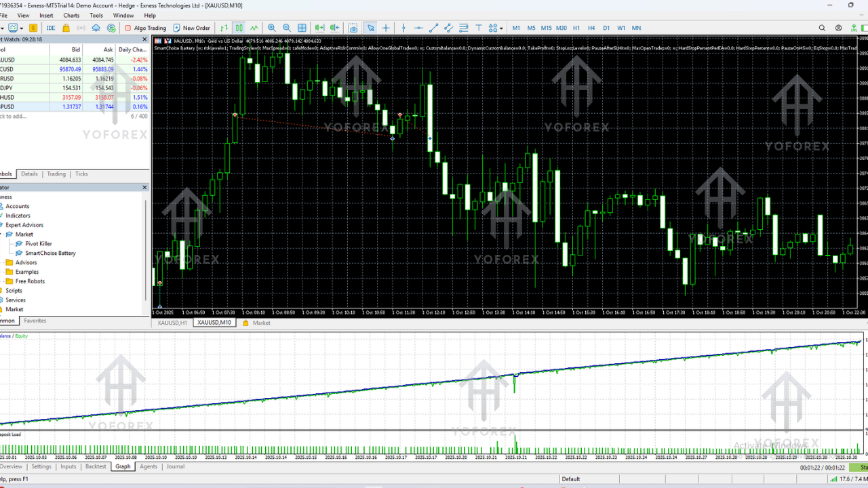868x488 pixels.
Task: Toggle Algo Trading on
Action: point(145,28)
